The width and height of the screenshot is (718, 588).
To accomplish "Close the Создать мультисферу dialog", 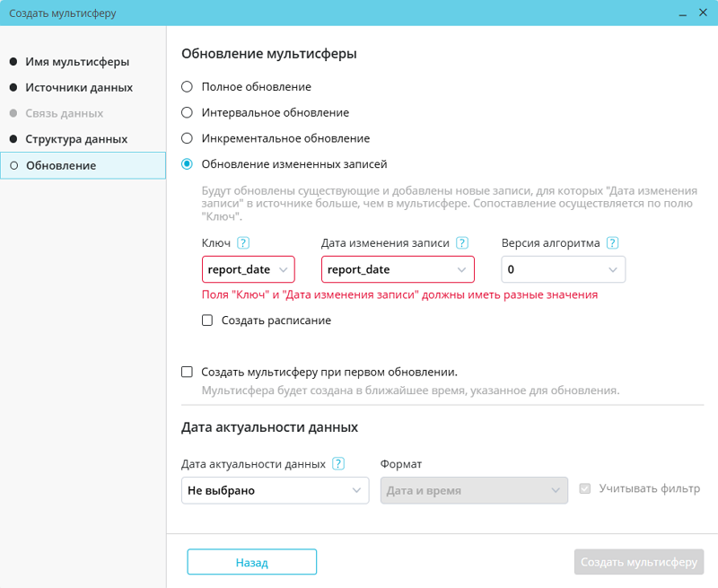I will 702,13.
